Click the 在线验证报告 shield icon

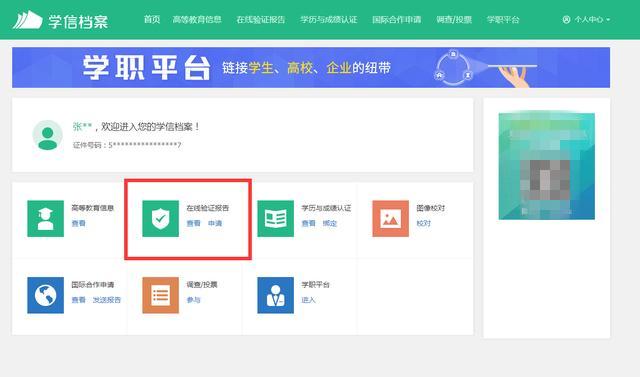(x=160, y=218)
